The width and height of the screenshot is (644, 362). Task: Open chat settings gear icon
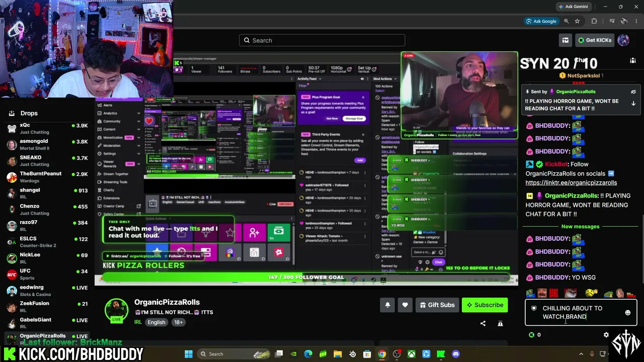coord(606,335)
